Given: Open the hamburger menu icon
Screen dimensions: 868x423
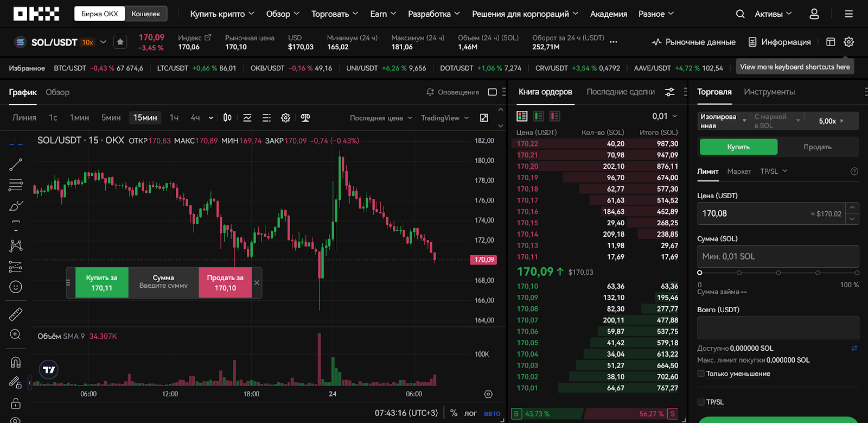Looking at the screenshot, I should coord(848,14).
